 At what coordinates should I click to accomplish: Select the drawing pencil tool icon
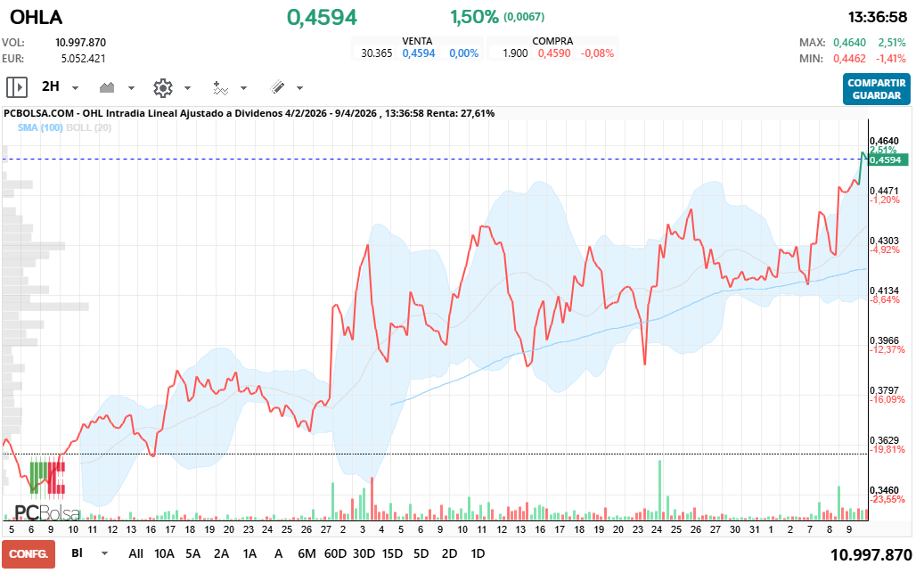pyautogui.click(x=277, y=87)
